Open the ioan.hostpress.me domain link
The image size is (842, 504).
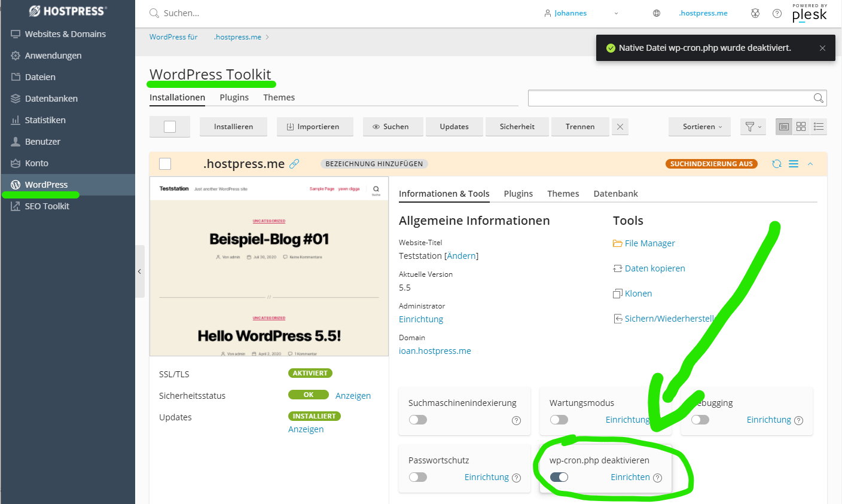[435, 351]
